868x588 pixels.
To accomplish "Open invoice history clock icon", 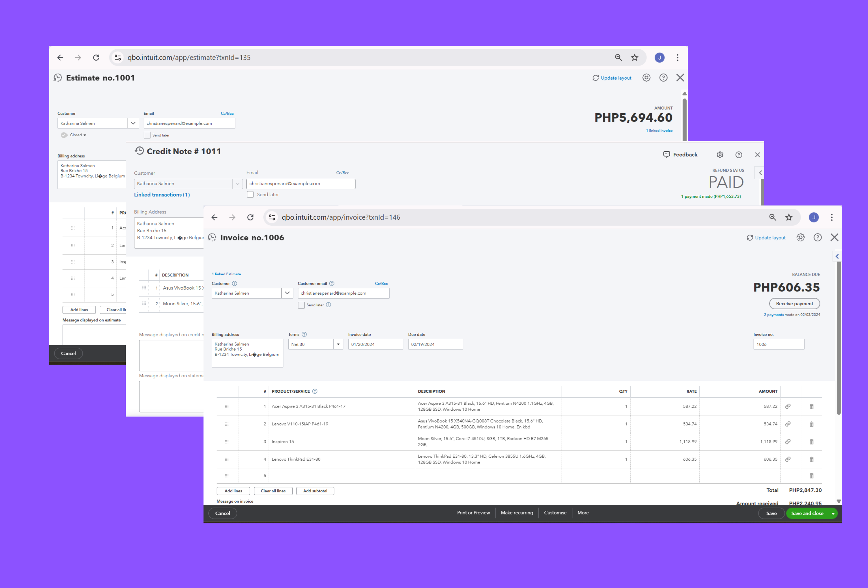I will (x=212, y=238).
